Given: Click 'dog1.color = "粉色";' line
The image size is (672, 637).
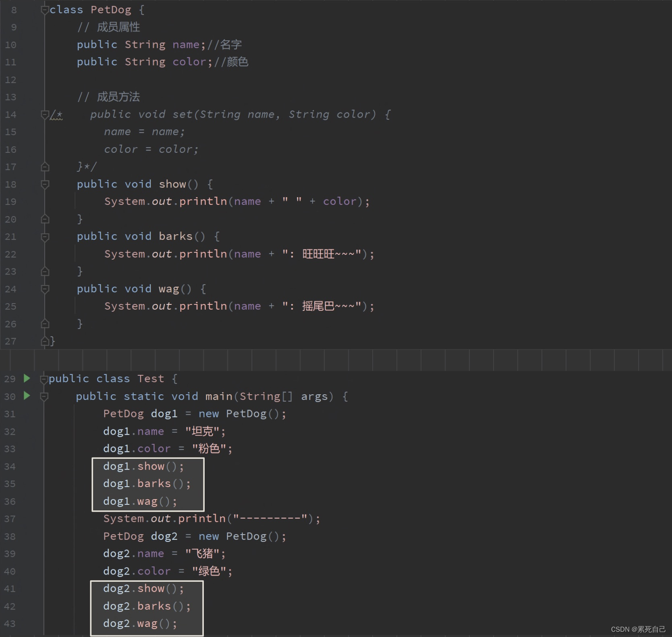Looking at the screenshot, I should point(168,449).
